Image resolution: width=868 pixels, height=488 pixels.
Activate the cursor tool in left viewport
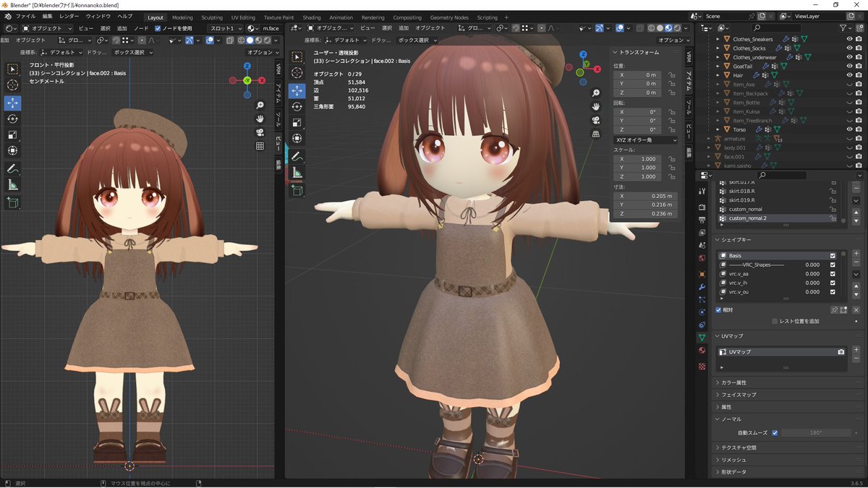point(12,85)
